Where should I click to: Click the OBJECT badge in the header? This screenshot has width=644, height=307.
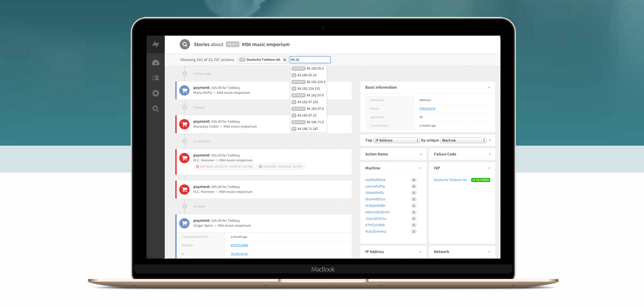[232, 44]
